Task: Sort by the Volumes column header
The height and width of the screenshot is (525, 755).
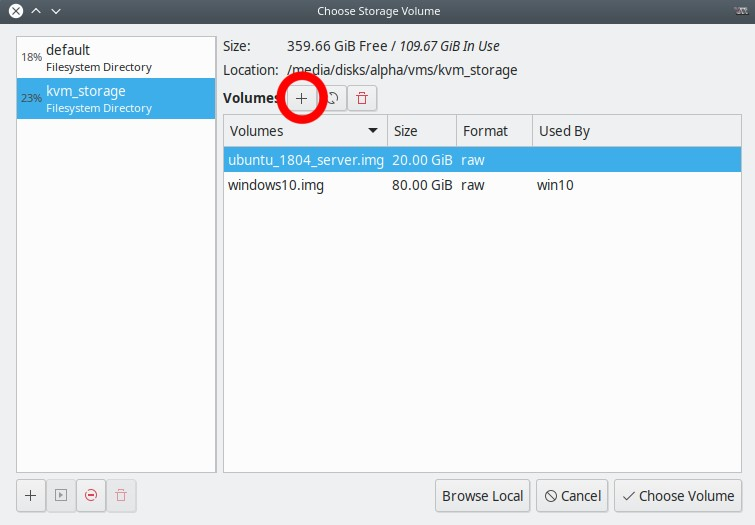Action: point(305,131)
